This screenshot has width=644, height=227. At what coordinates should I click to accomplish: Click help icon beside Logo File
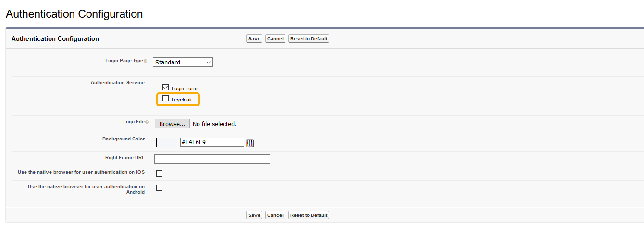click(147, 122)
